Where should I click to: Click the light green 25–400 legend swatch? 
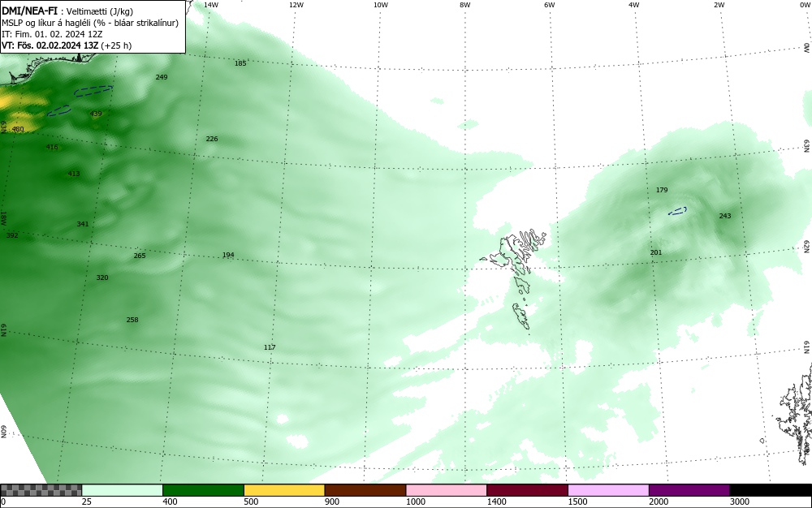coord(123,490)
